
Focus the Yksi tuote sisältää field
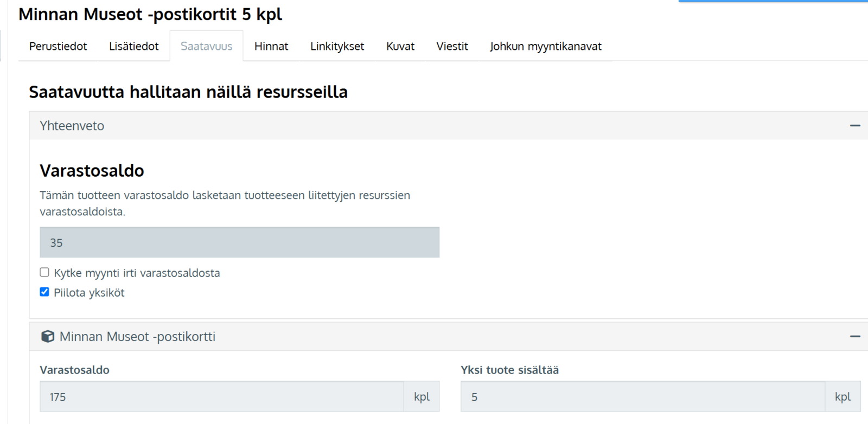pyautogui.click(x=642, y=397)
